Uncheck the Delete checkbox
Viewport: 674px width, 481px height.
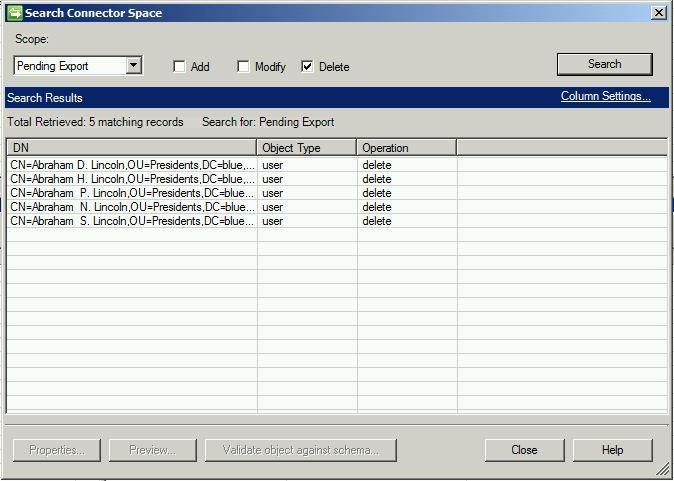(307, 67)
